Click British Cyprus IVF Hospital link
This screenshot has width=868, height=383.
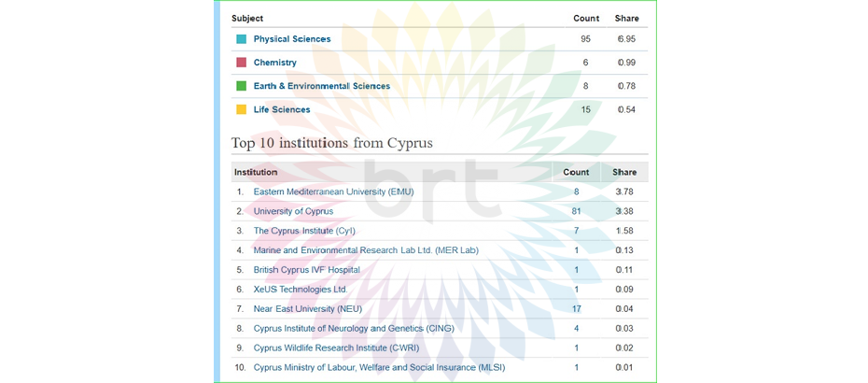pos(306,270)
